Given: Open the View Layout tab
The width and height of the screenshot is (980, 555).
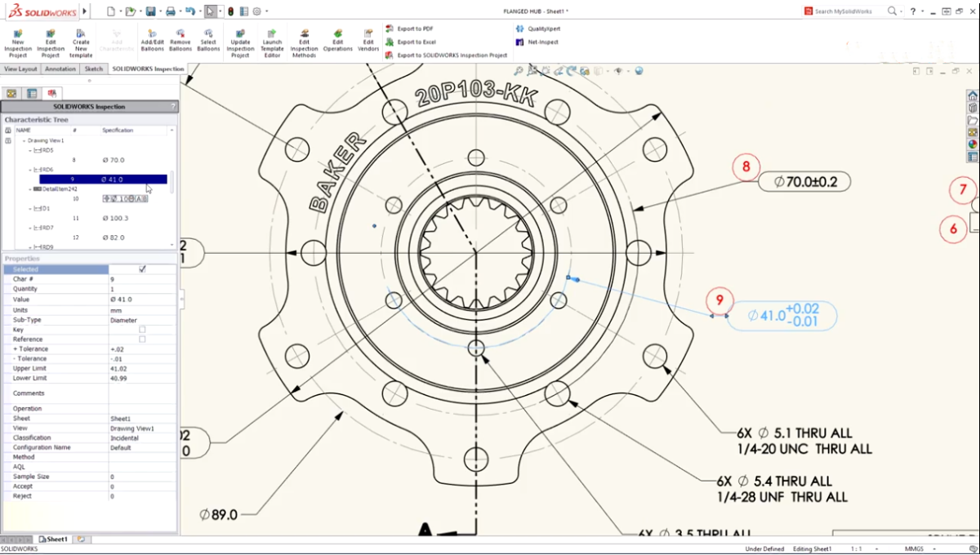Looking at the screenshot, I should (x=20, y=69).
